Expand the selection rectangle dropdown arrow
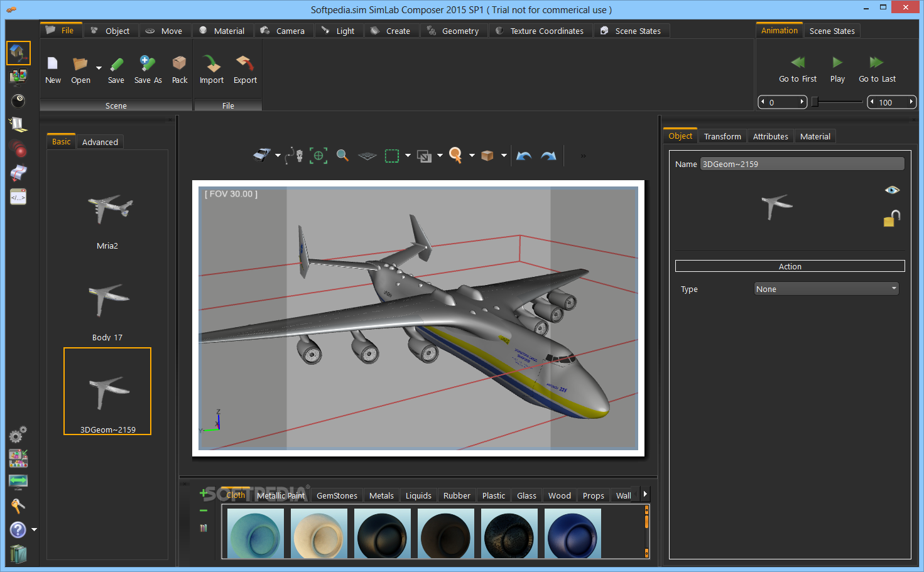 408,156
